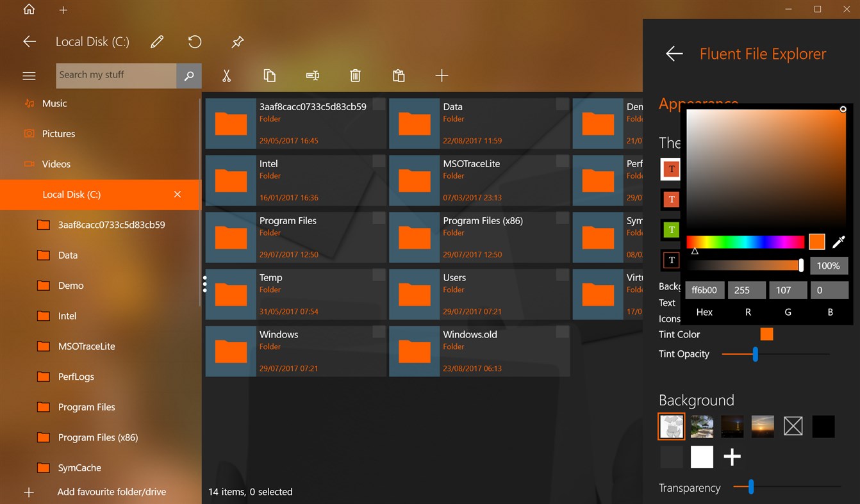The image size is (860, 504).
Task: Pin the current folder using the pin icon
Action: (237, 42)
